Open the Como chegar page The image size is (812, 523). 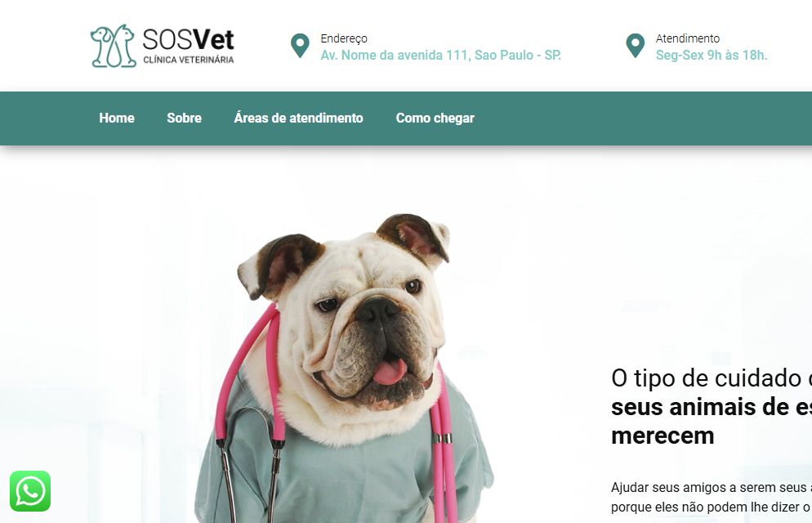click(435, 118)
